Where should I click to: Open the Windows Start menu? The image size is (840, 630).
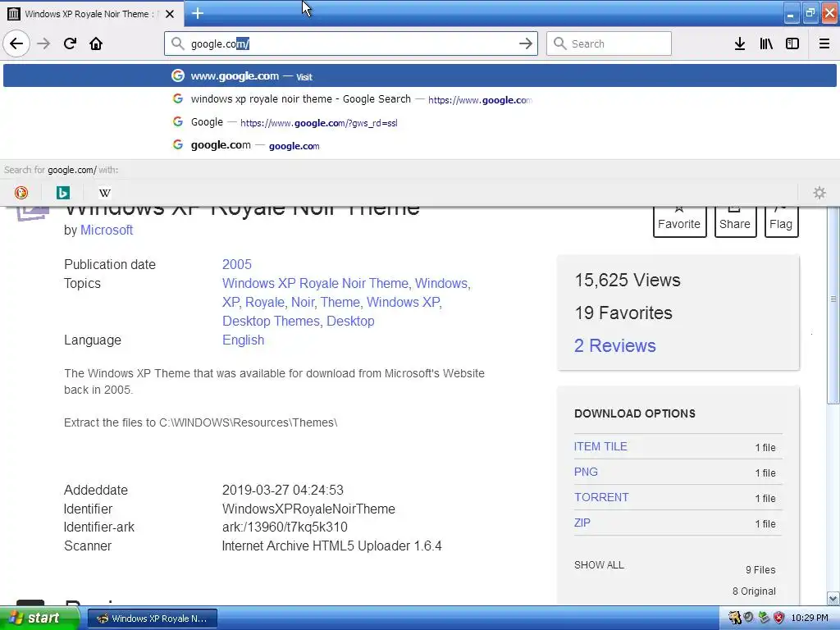pyautogui.click(x=39, y=619)
